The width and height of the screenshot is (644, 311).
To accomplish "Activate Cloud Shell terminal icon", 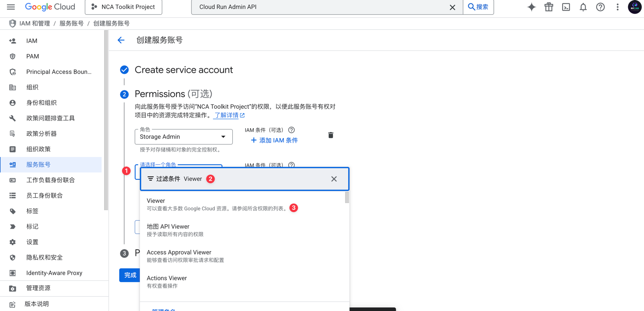I will [x=566, y=7].
